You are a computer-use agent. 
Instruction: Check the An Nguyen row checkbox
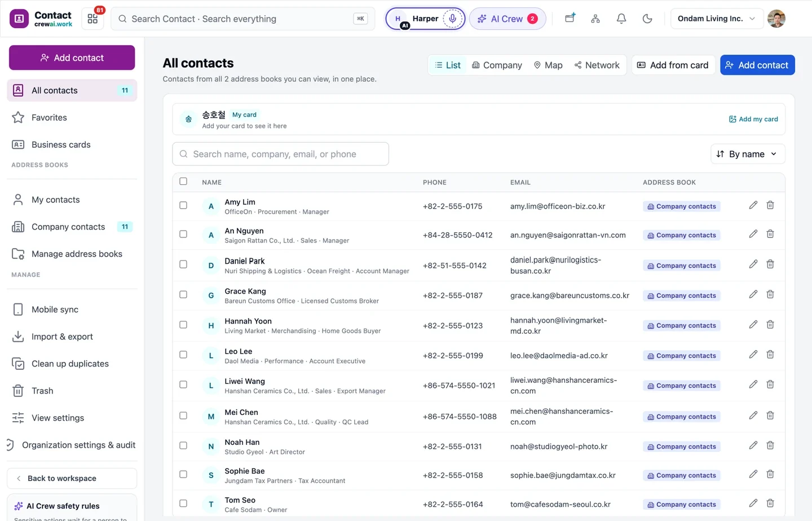(183, 234)
